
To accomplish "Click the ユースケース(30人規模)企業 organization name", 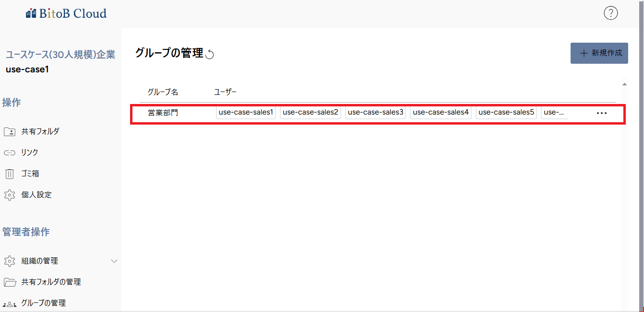I will pos(60,55).
